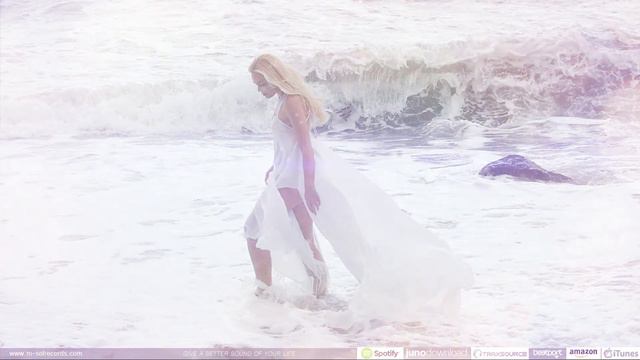The height and width of the screenshot is (360, 640).
Task: Click the Beatport logo badge
Action: point(547,353)
